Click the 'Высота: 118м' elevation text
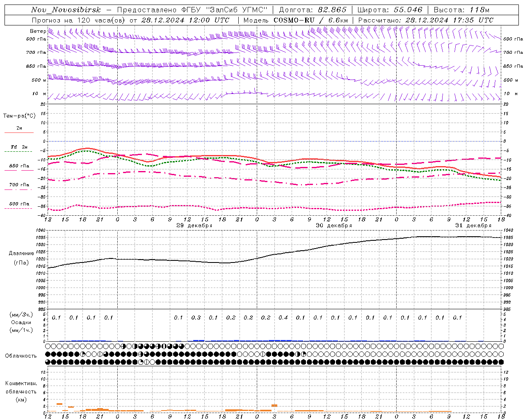This screenshot has width=525, height=420. pos(462,10)
